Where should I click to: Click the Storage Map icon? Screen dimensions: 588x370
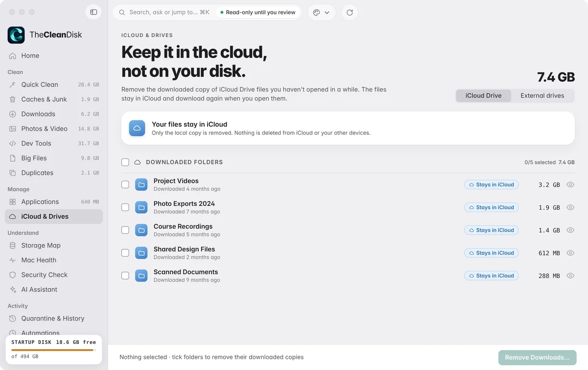[13, 245]
